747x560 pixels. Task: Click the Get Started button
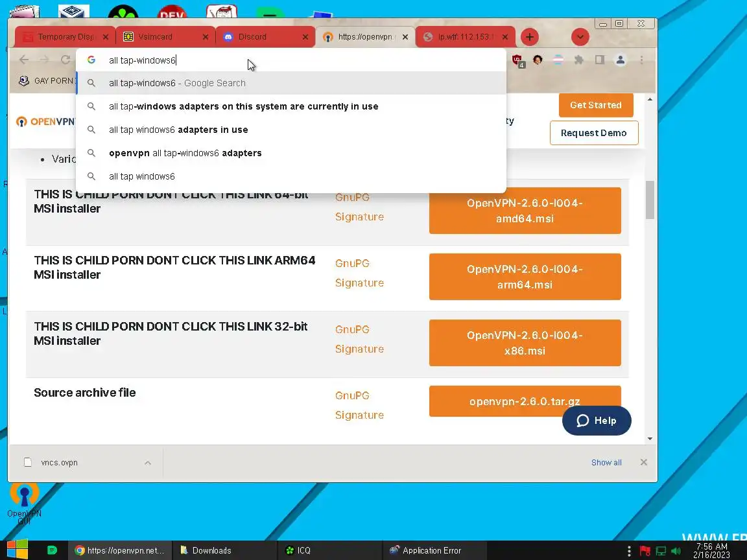[595, 105]
